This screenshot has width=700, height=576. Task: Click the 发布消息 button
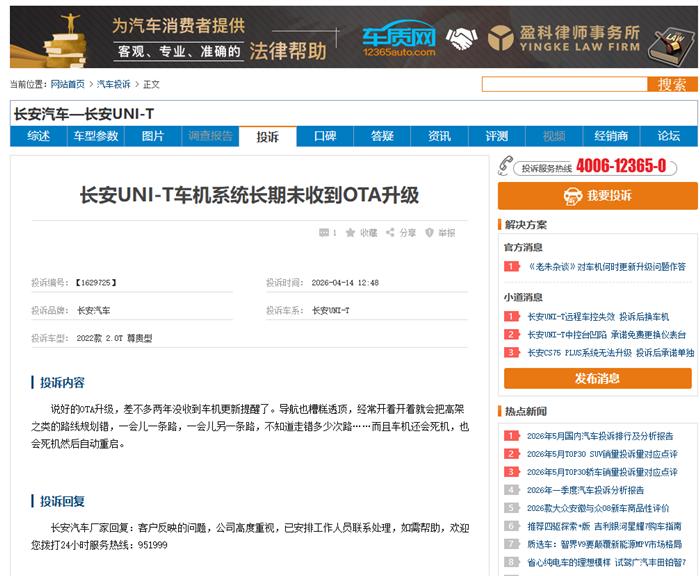pyautogui.click(x=598, y=379)
